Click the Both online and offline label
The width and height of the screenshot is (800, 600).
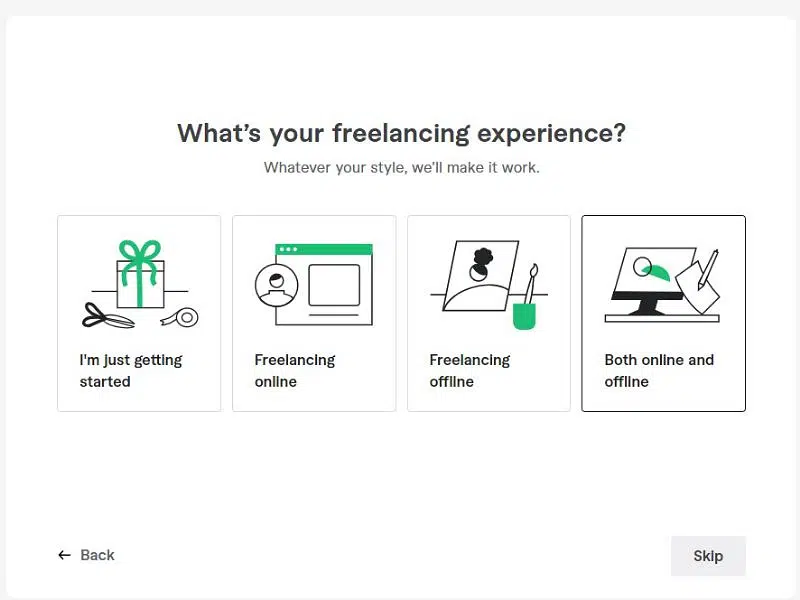(x=656, y=371)
